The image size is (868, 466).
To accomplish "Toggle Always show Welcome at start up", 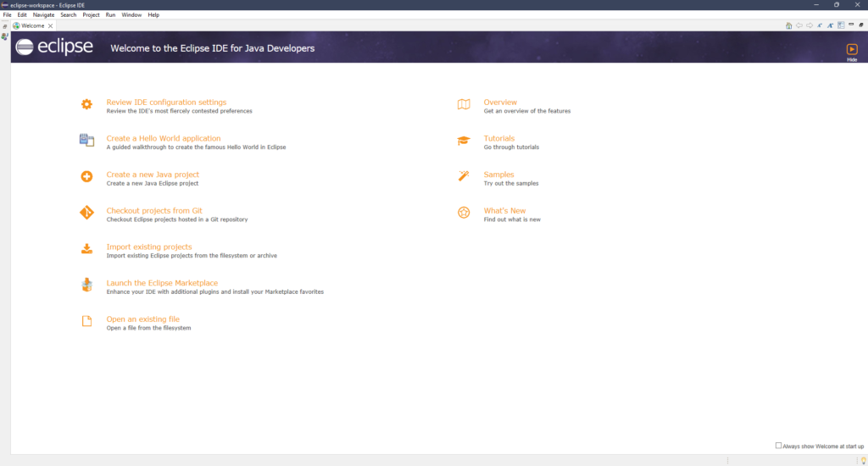I will [x=778, y=446].
